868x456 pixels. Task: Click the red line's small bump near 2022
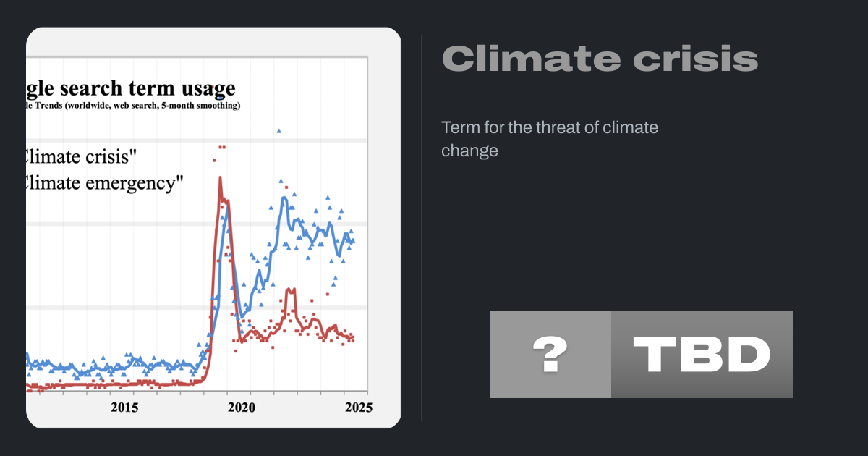pos(290,290)
